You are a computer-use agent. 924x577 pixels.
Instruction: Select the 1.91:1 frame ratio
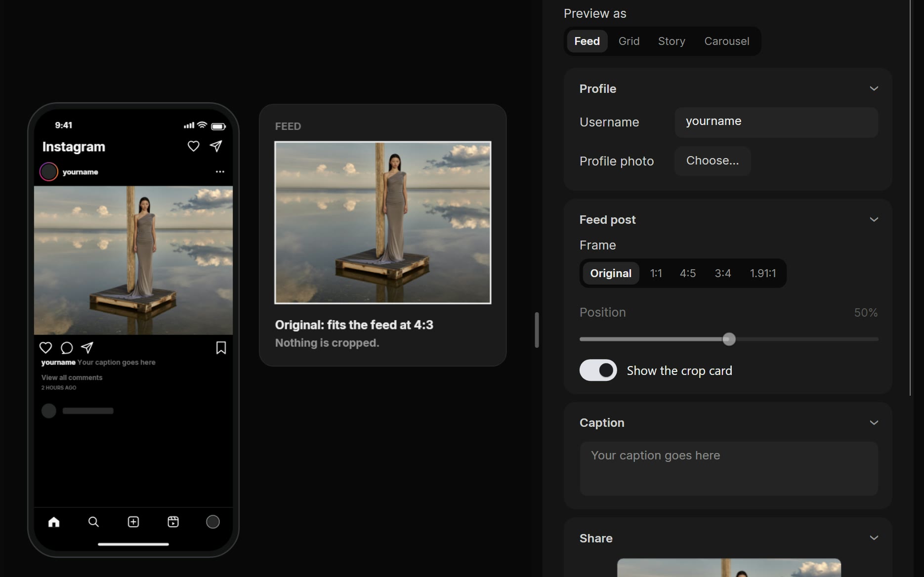(762, 273)
